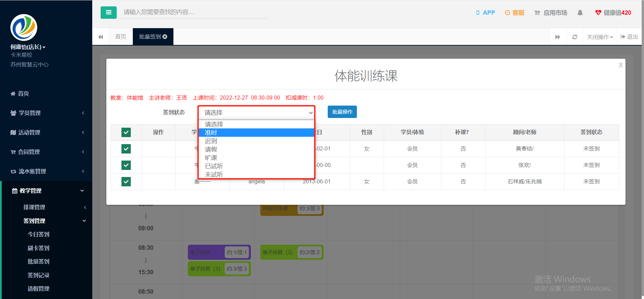Select 迟到 in the status list

[x=257, y=141]
